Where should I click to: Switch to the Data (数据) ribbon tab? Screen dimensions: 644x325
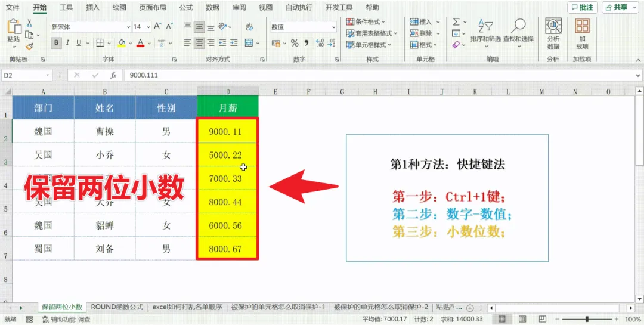(x=212, y=7)
